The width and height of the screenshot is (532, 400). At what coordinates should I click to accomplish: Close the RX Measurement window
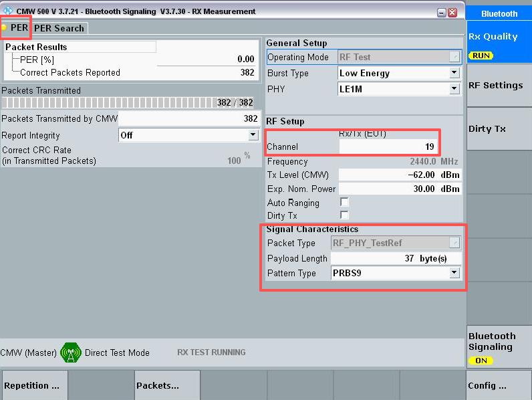[452, 13]
